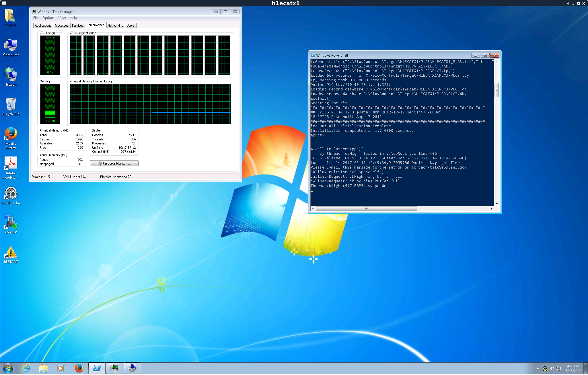Select the WinSCP desktop shortcut

[x=11, y=225]
